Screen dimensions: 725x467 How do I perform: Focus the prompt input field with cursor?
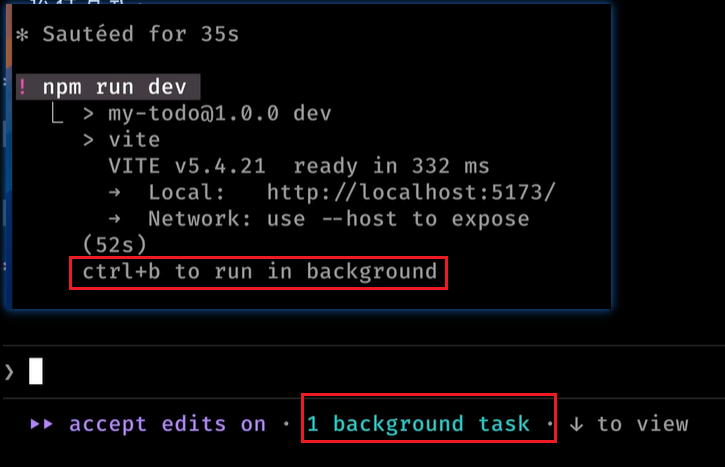click(x=362, y=371)
